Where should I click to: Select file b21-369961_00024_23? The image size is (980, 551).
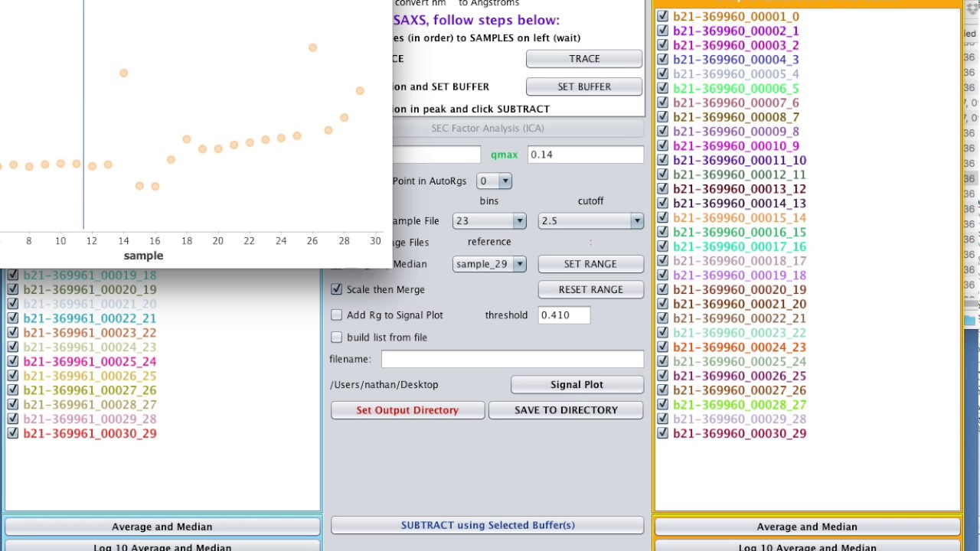click(x=90, y=347)
